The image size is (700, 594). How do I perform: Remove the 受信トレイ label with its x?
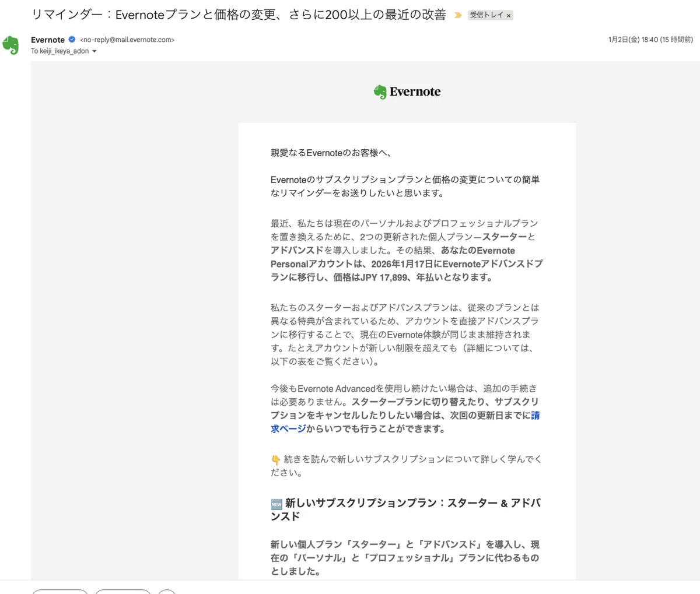pos(509,16)
